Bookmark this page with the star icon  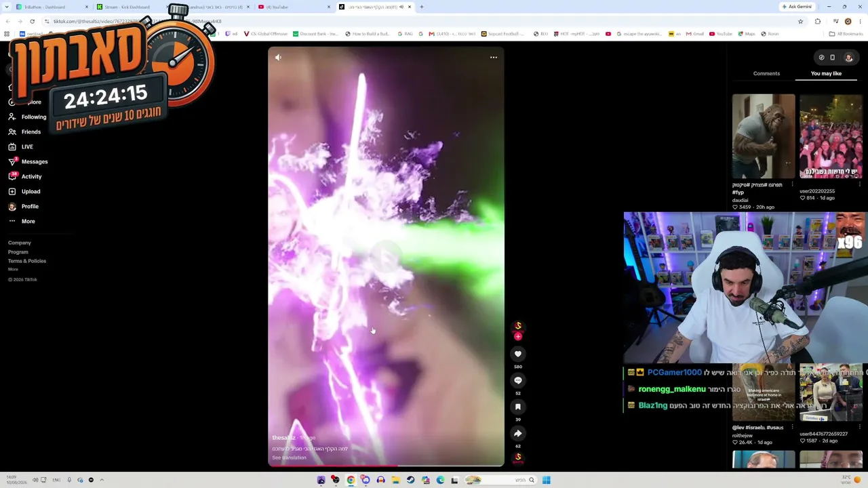click(801, 21)
